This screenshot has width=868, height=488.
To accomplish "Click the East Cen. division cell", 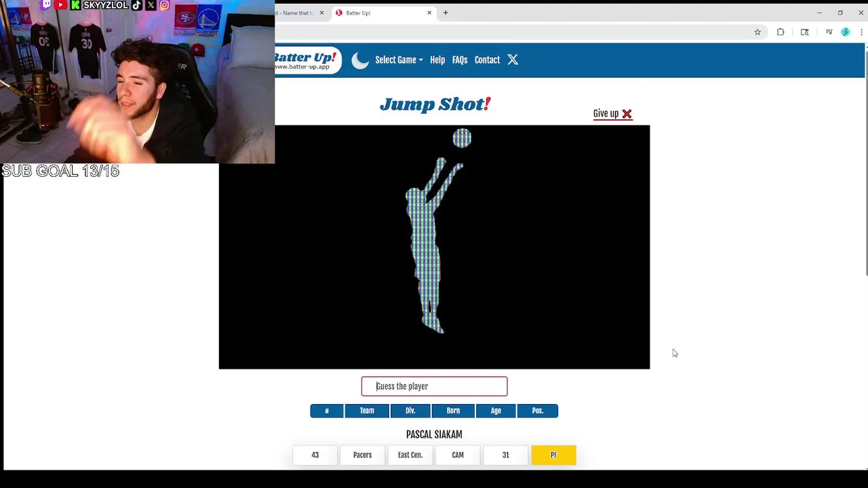I will tap(410, 455).
